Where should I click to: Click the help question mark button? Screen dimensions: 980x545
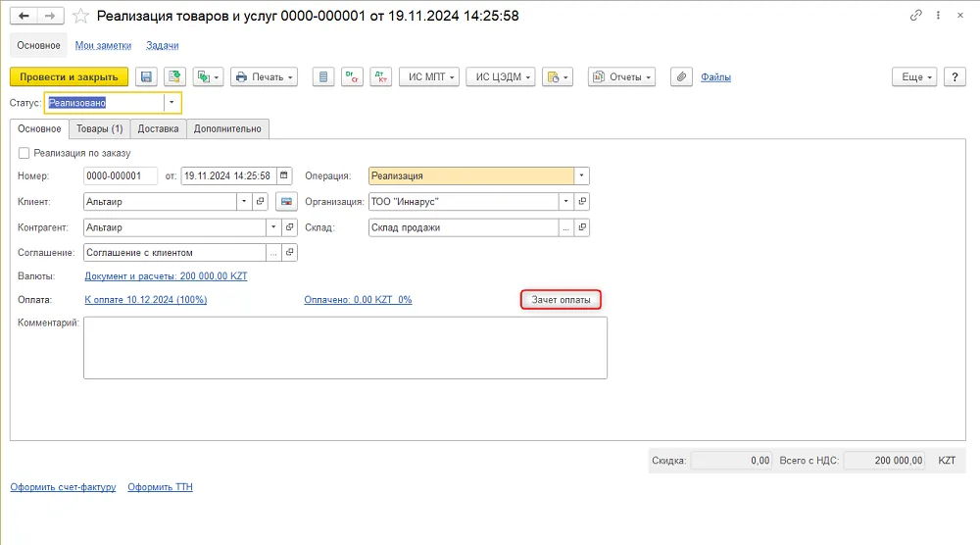(x=955, y=76)
